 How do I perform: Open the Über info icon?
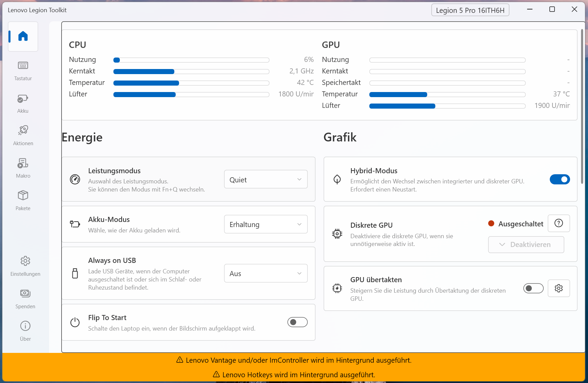[25, 326]
